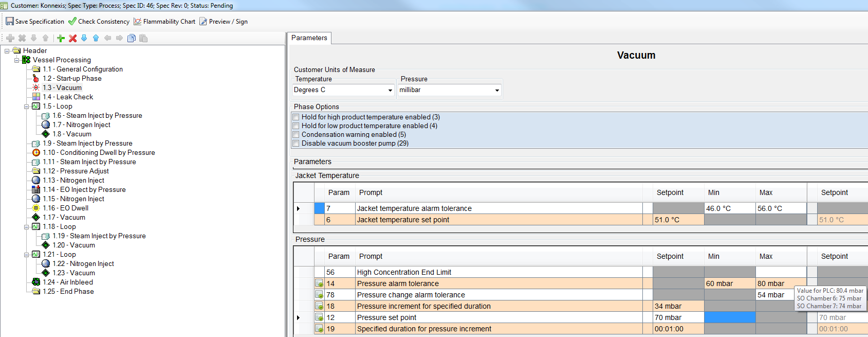Screen dimensions: 868x337
Task: Click the green plus add phase icon
Action: [61, 38]
